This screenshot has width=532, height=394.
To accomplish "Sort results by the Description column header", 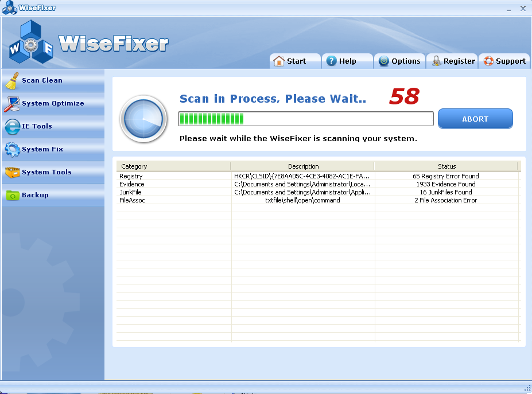I will click(303, 166).
